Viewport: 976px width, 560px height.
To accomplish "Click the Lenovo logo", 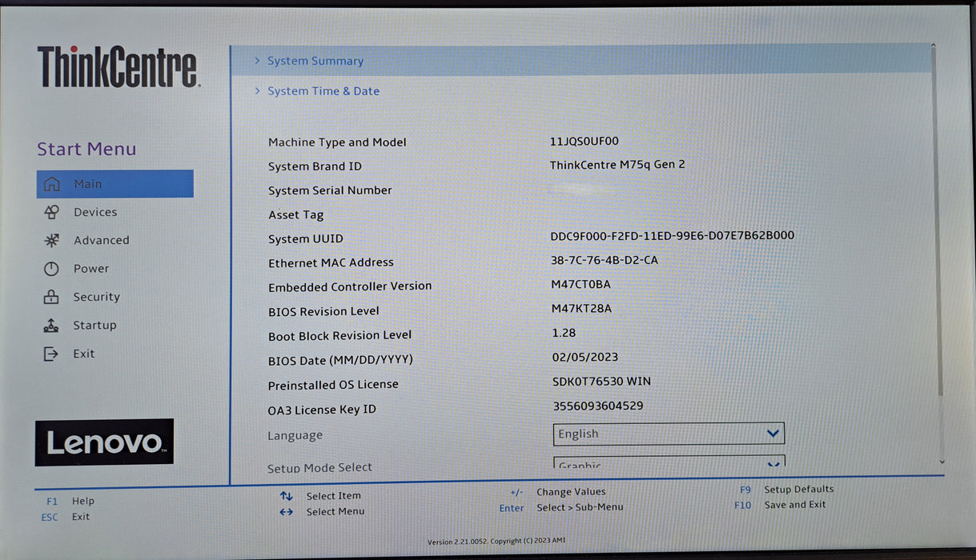I will [x=104, y=442].
